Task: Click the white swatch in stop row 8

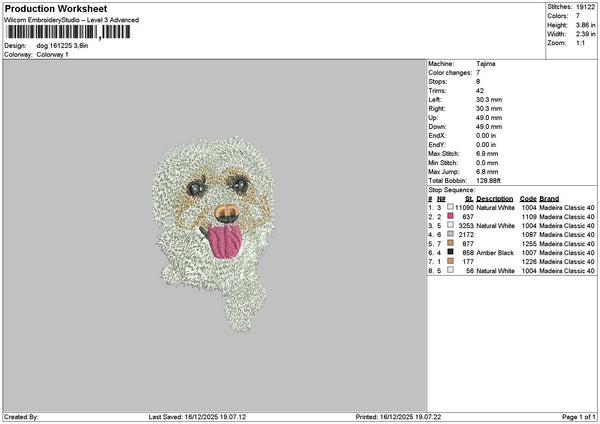Action: 450,270
